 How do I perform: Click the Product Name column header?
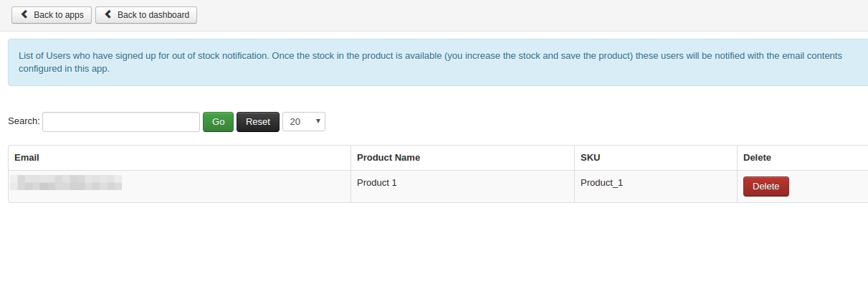pos(388,158)
